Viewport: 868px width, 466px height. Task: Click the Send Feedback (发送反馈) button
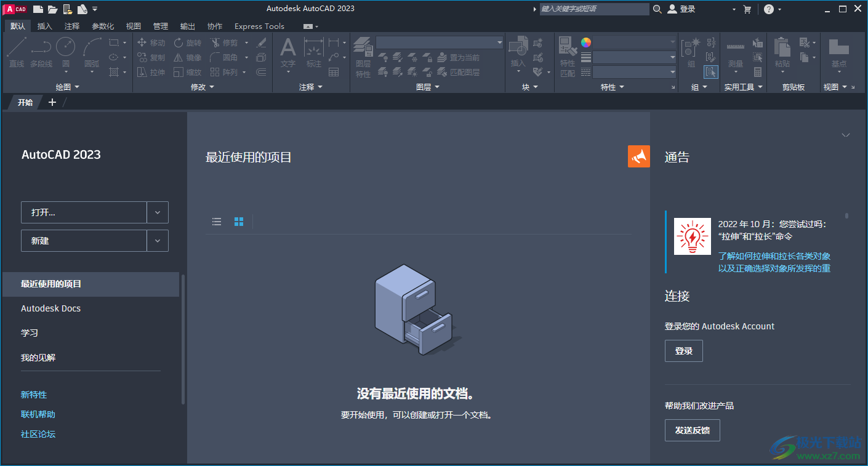tap(693, 430)
